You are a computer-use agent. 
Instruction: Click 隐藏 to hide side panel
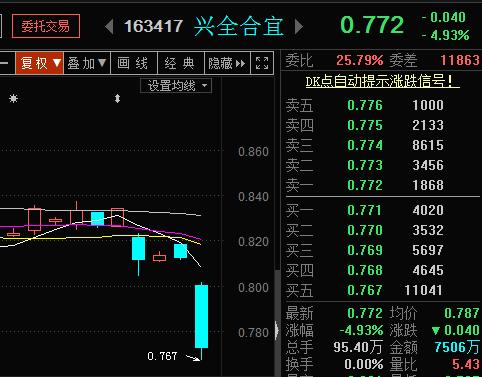[x=227, y=63]
